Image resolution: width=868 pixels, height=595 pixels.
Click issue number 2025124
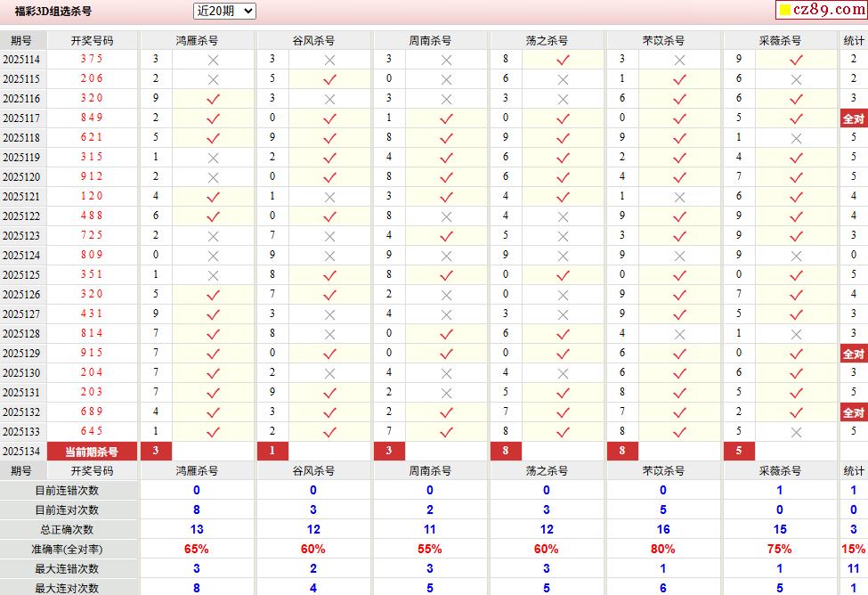click(x=21, y=256)
